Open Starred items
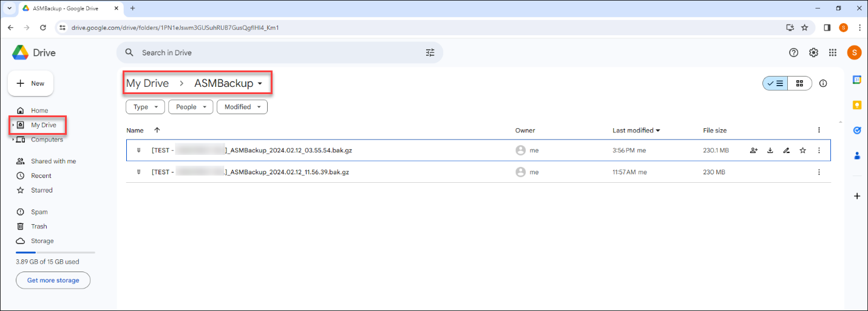868x311 pixels. [x=42, y=190]
